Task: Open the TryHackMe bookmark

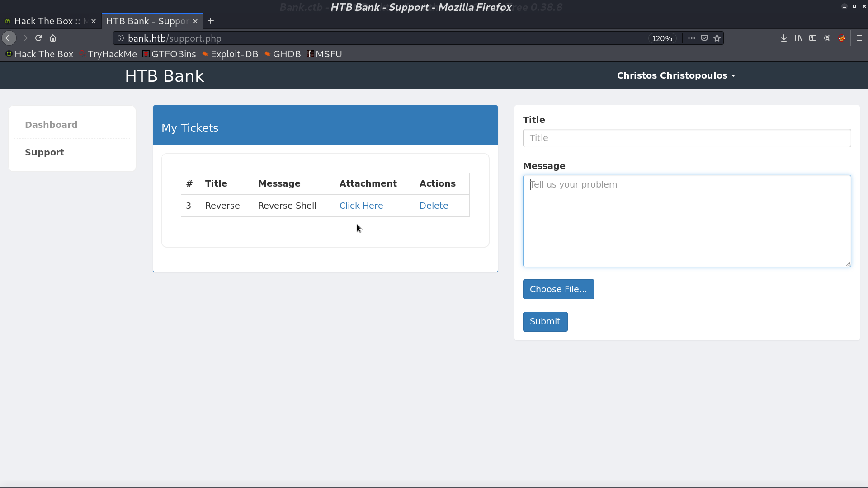Action: (108, 54)
